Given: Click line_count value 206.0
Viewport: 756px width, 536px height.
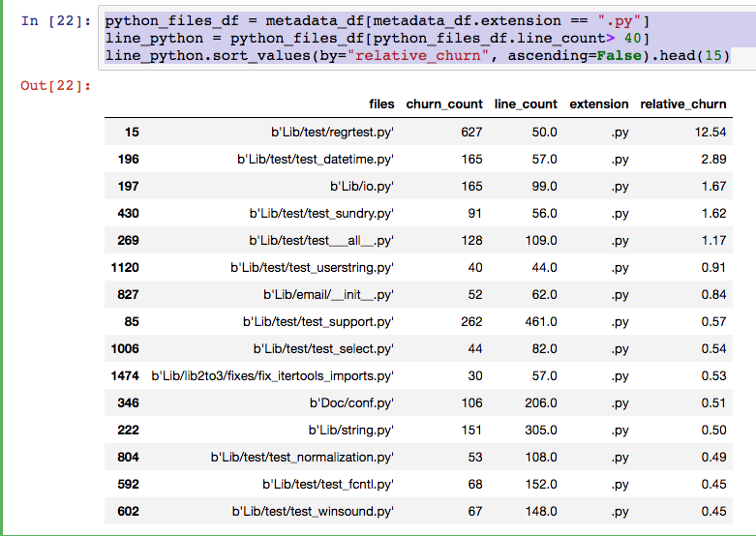Looking at the screenshot, I should 541,402.
